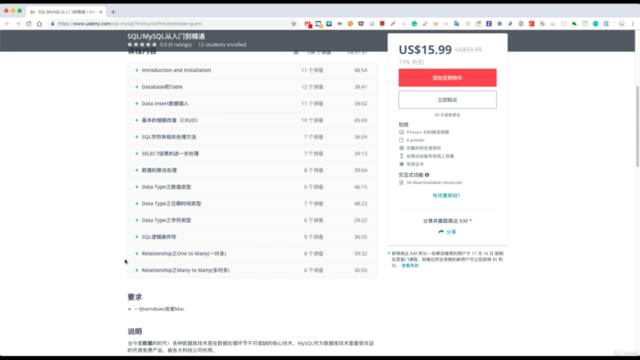Click the orange circle extension icon
640x360 pixels.
click(350, 24)
